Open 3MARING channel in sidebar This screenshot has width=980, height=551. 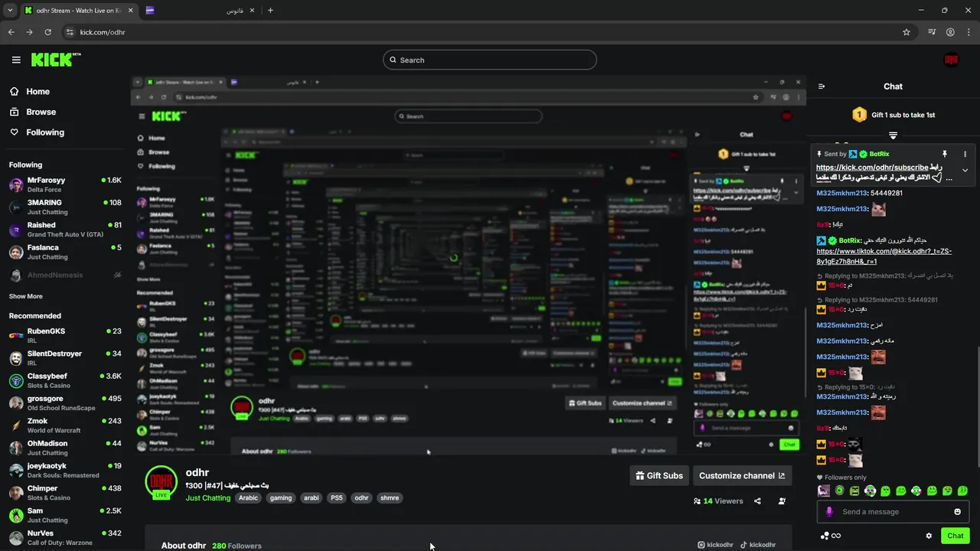[65, 207]
